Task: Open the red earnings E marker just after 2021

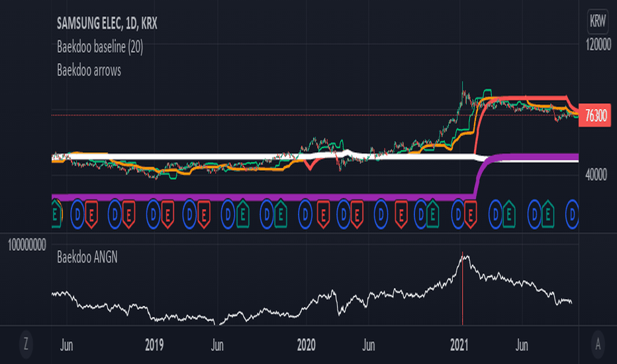Action: [471, 214]
